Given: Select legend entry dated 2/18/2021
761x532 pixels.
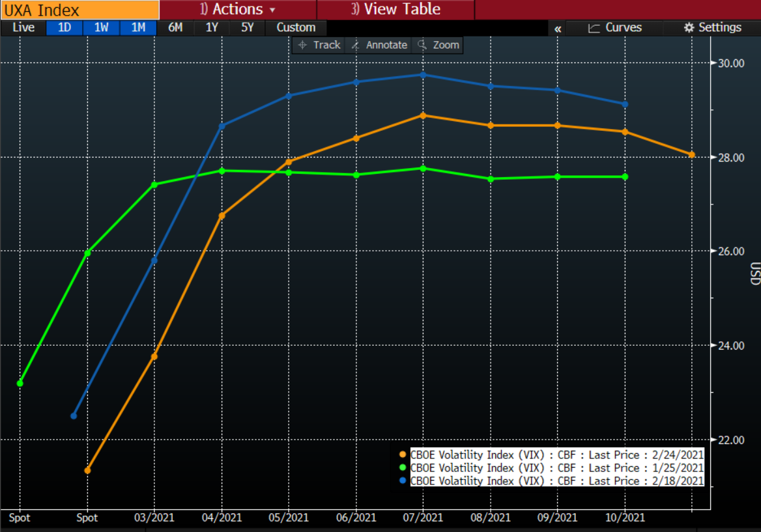Looking at the screenshot, I should [x=557, y=481].
